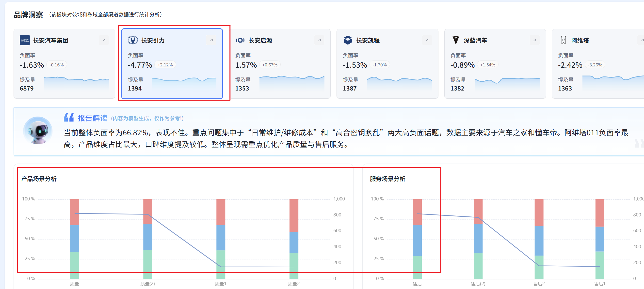Click the red segment of the 售后(2) bar
Viewport: 644px width, 289px height.
[x=478, y=212]
